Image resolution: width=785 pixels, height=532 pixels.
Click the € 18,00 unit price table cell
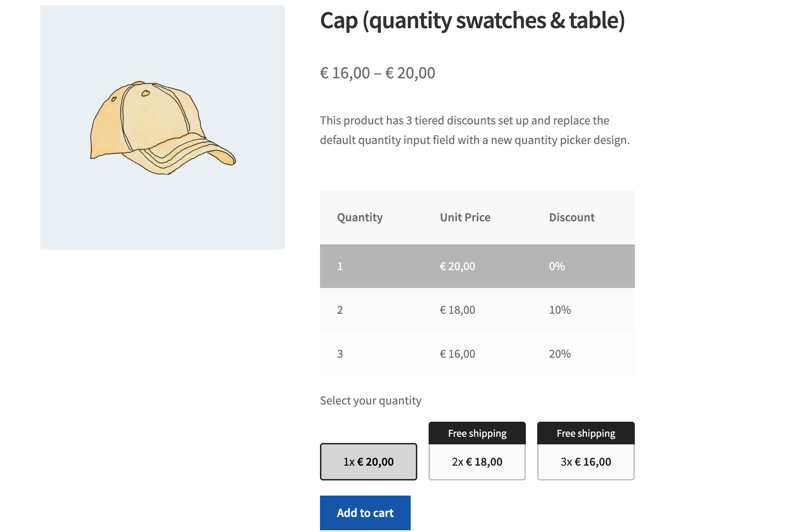coord(457,310)
